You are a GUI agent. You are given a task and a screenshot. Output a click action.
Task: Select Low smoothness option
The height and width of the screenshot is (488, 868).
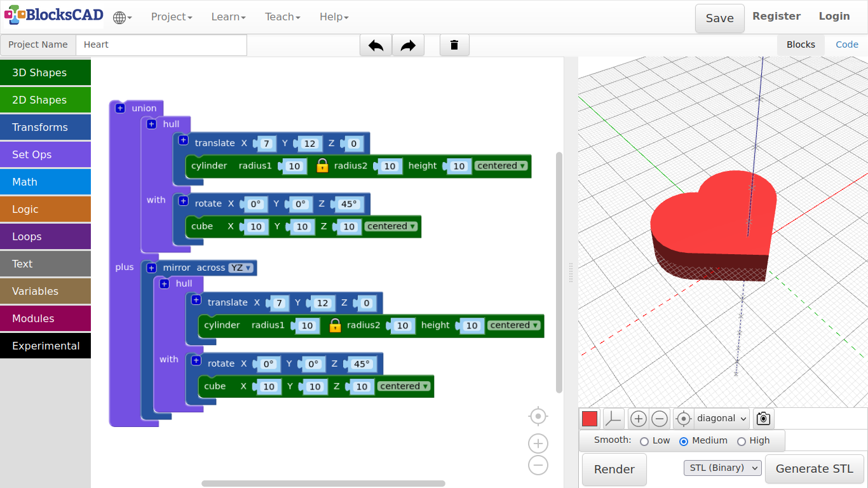[x=644, y=441]
